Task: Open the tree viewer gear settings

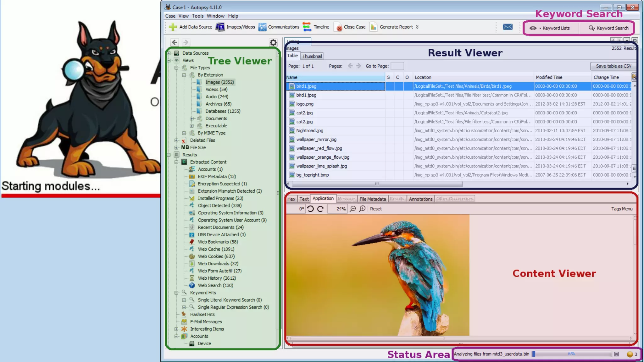Action: coord(273,42)
